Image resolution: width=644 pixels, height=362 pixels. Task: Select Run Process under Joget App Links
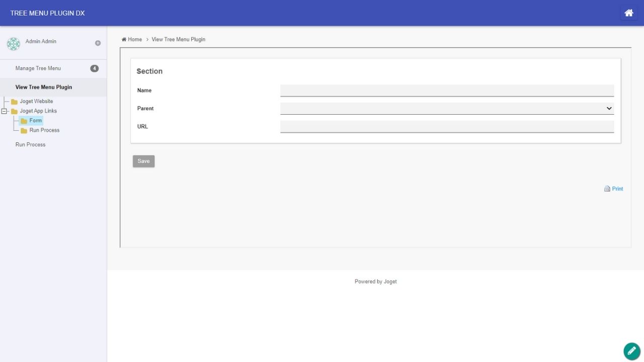pos(44,130)
